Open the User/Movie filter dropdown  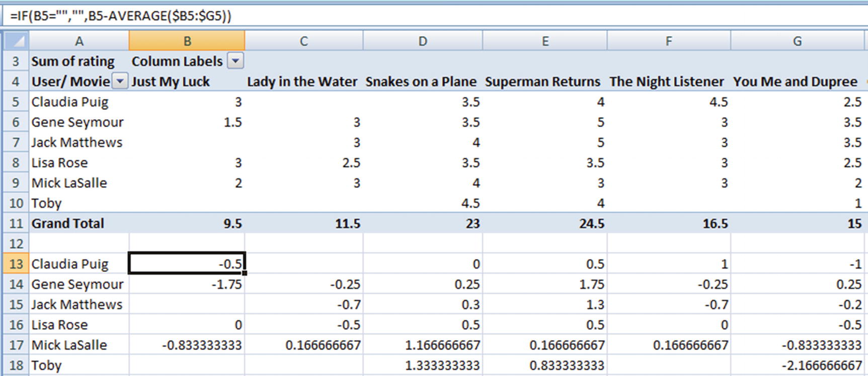[120, 81]
